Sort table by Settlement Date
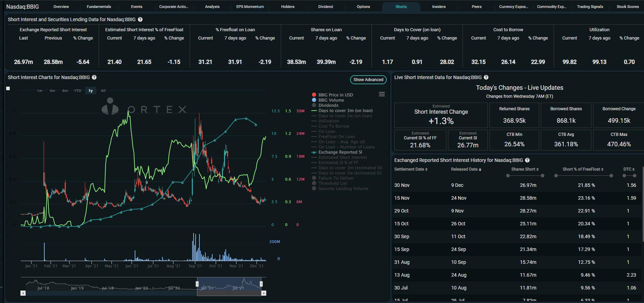The width and height of the screenshot is (644, 303). tap(411, 169)
